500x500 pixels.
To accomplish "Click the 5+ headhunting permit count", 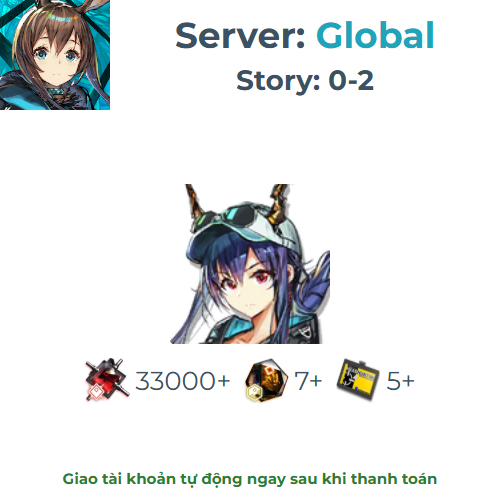I will click(400, 381).
